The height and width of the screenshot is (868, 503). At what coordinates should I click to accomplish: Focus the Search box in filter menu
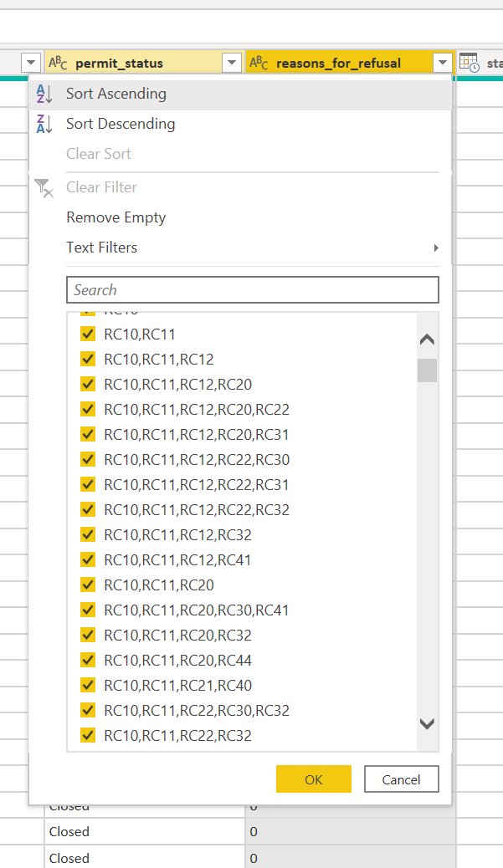[x=253, y=289]
